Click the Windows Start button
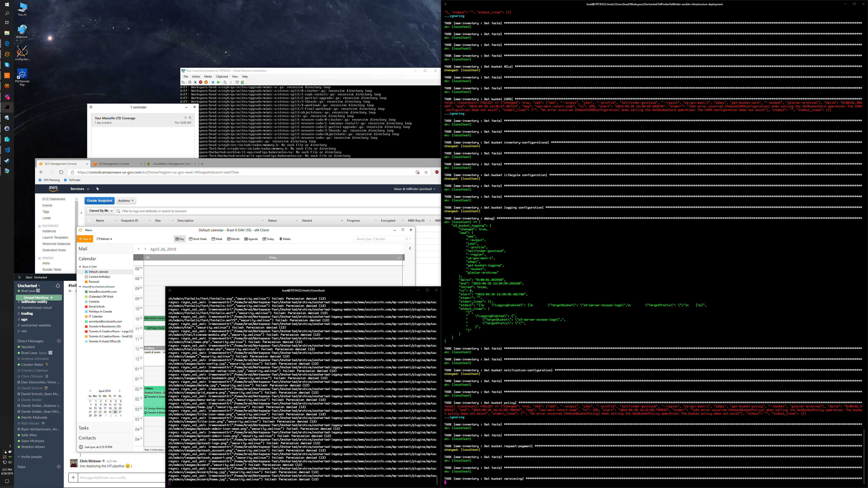The height and width of the screenshot is (488, 868). pos(7,4)
